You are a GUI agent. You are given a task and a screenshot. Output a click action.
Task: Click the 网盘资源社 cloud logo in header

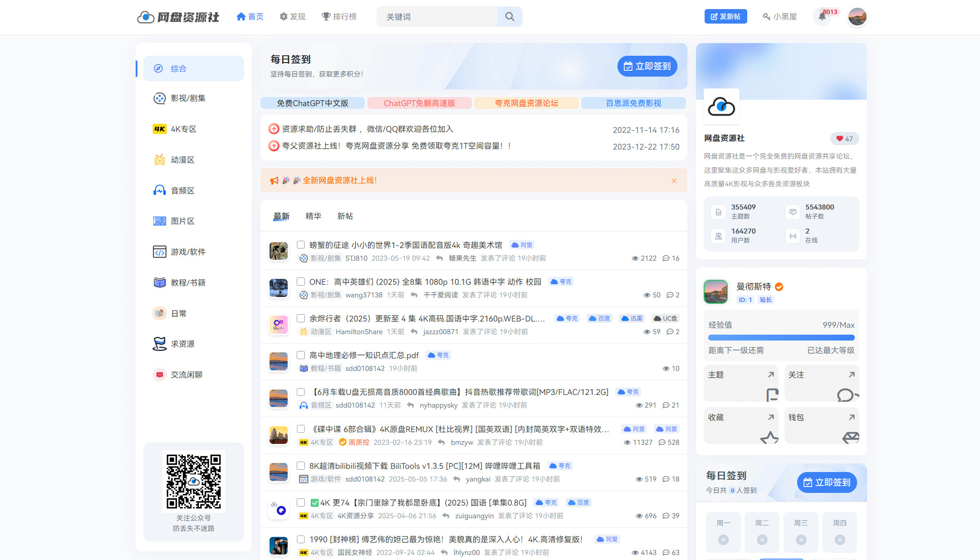click(178, 17)
